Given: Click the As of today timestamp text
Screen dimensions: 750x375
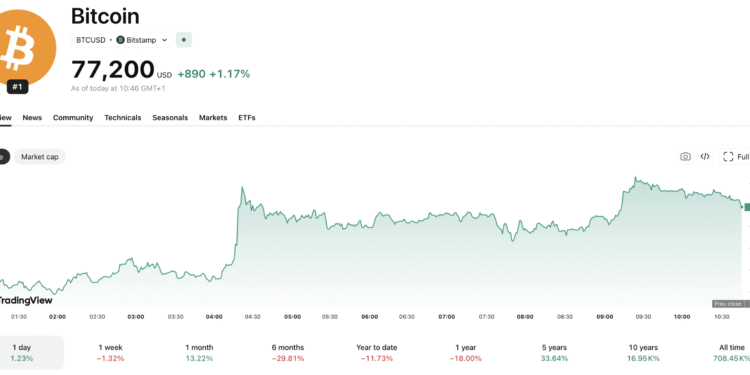Looking at the screenshot, I should pyautogui.click(x=118, y=88).
